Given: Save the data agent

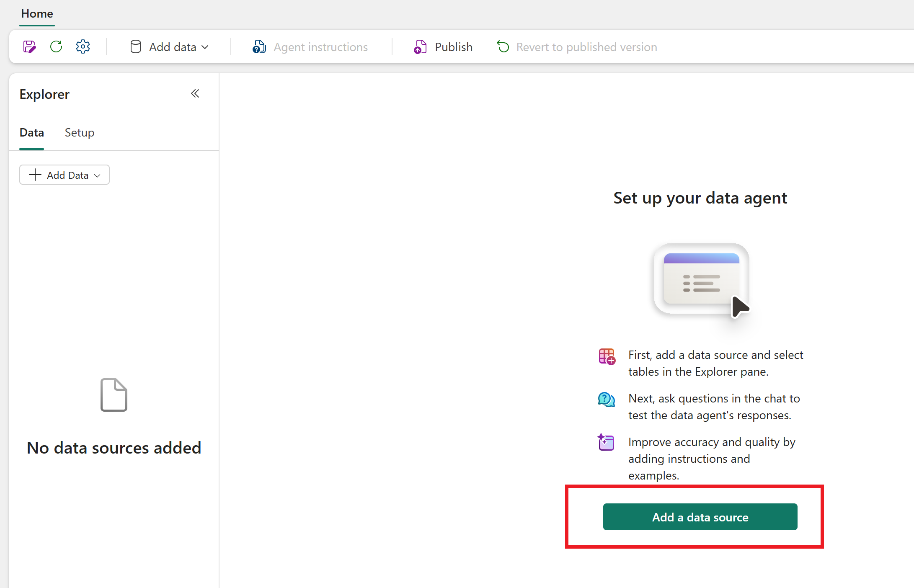Looking at the screenshot, I should click(29, 46).
